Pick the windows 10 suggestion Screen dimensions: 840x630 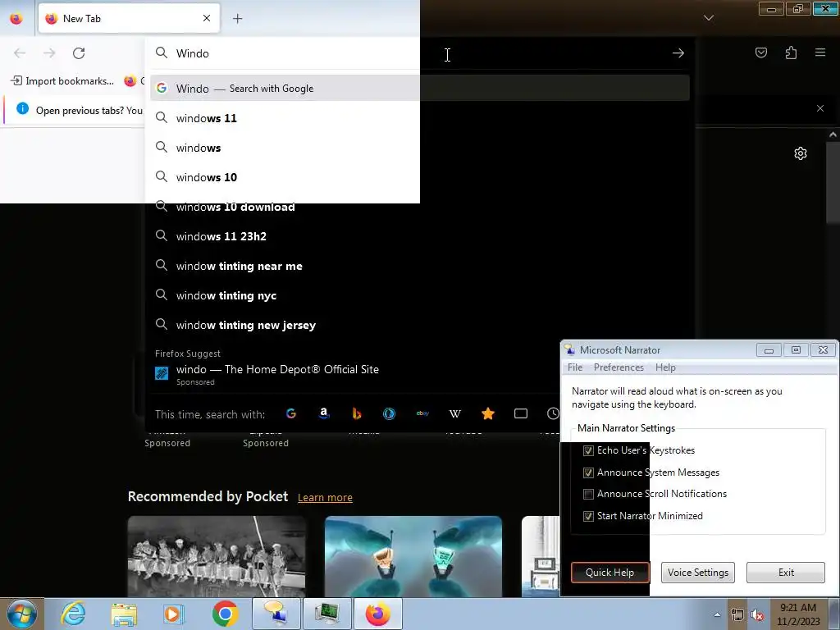[x=420, y=177]
